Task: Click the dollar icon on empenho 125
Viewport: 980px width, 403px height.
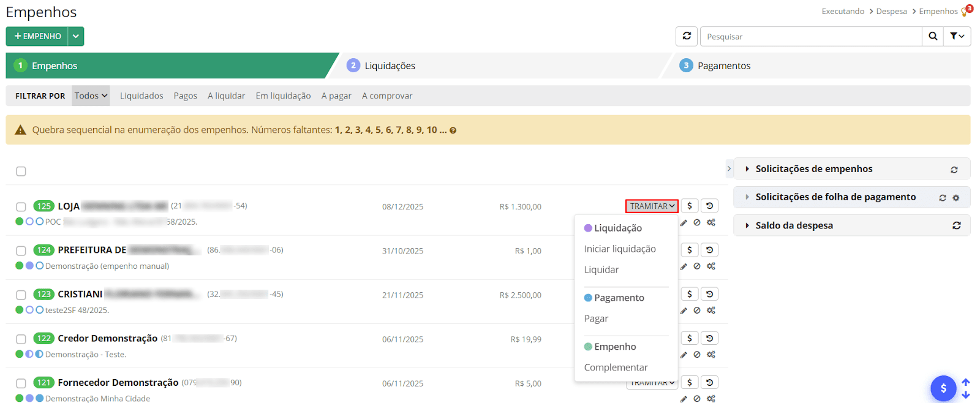Action: 689,206
